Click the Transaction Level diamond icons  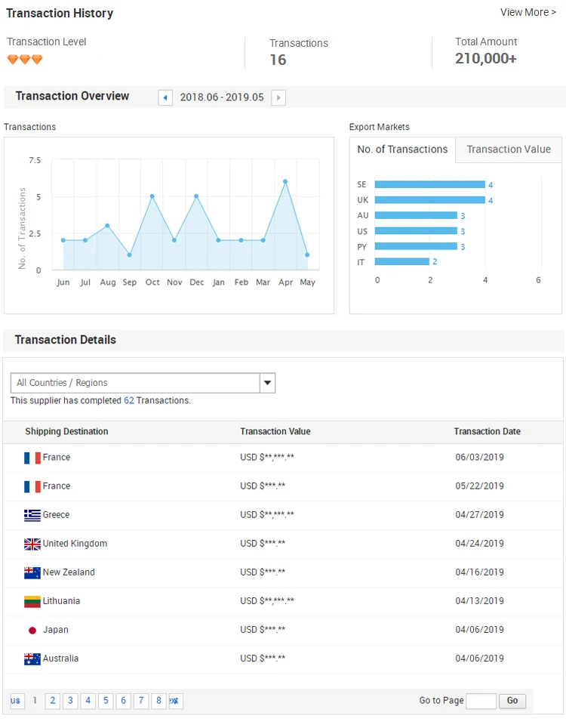[25, 59]
